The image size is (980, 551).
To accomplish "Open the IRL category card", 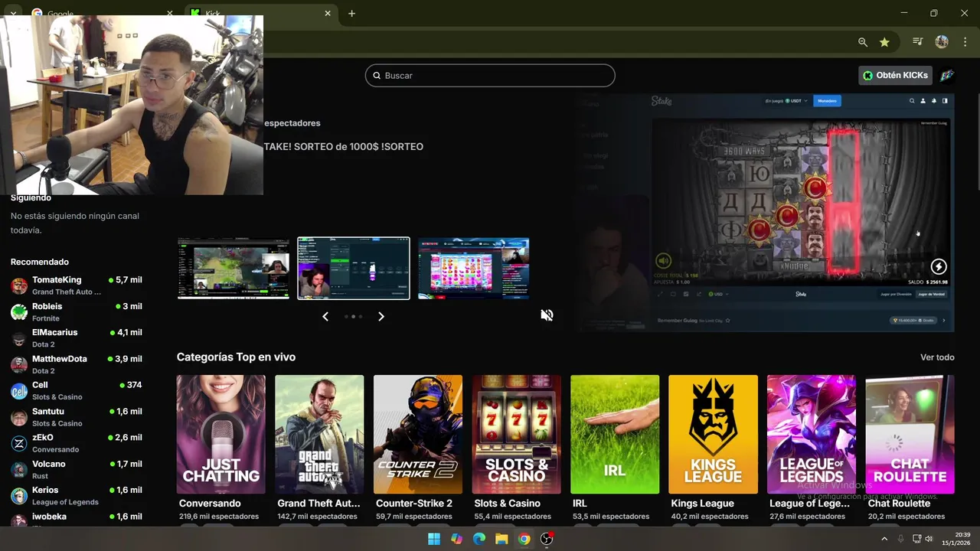I will 615,434.
